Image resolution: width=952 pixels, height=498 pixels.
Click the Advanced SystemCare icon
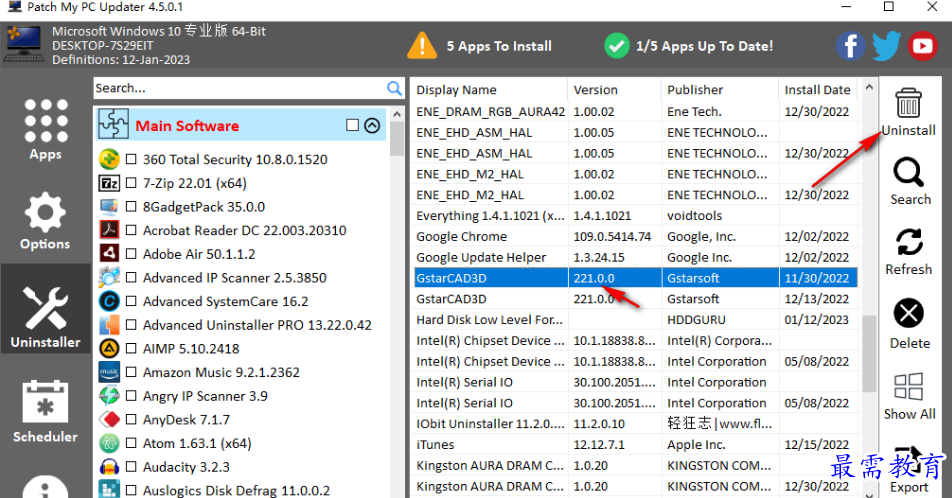click(x=109, y=301)
